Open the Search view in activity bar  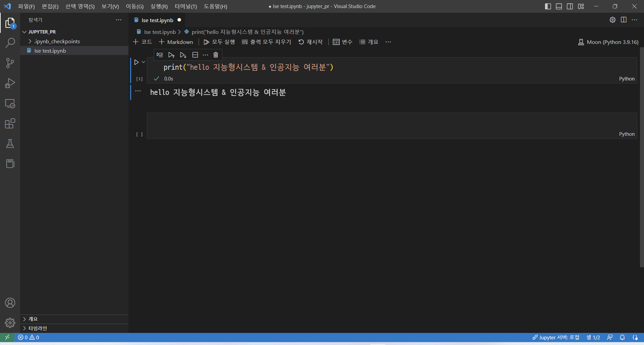coord(10,43)
